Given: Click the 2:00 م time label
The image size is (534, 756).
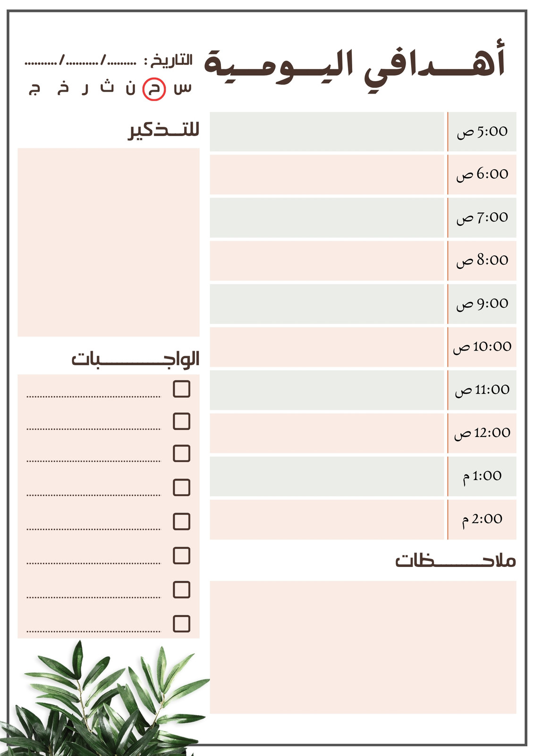Looking at the screenshot, I should coord(482,519).
